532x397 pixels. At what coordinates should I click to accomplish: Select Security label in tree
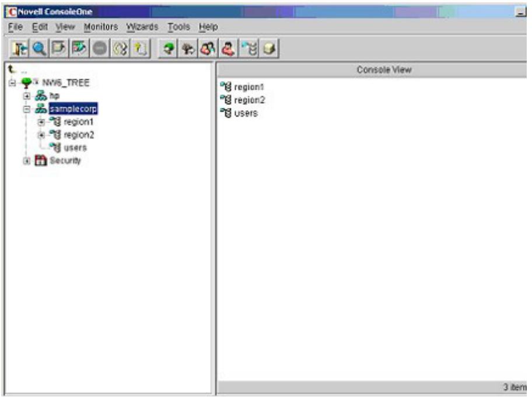coord(65,161)
